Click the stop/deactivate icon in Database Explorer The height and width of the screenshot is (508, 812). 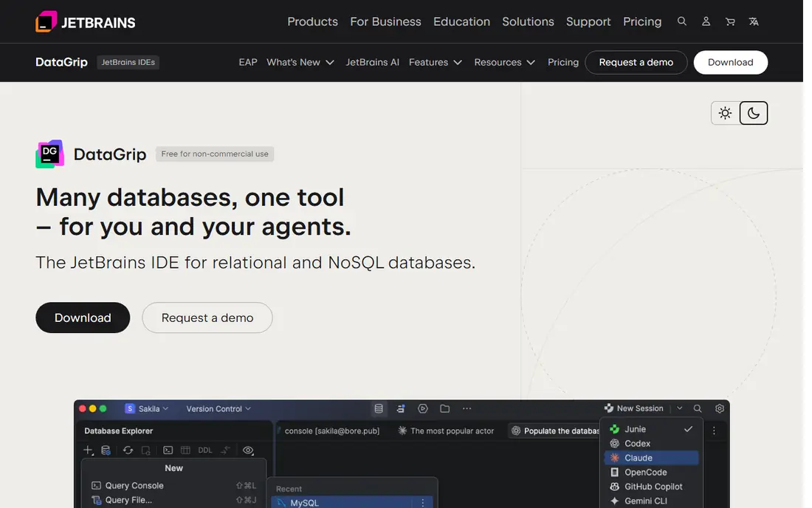[x=146, y=450]
